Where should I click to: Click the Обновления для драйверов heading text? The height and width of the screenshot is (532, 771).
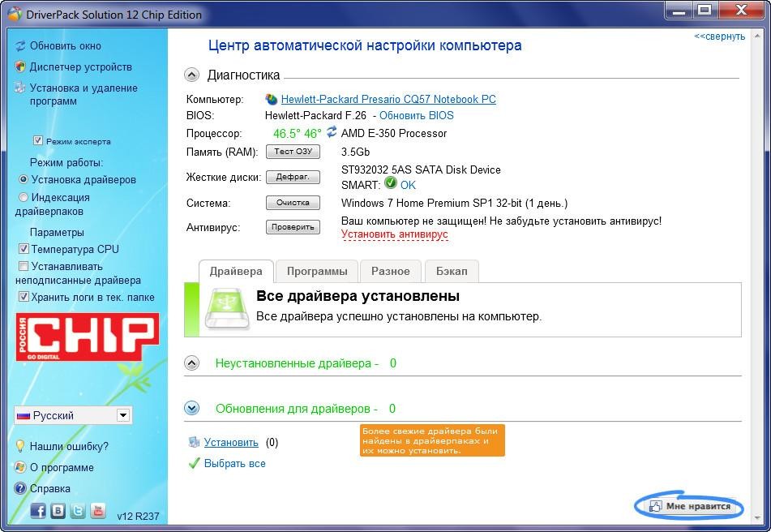[x=306, y=409]
